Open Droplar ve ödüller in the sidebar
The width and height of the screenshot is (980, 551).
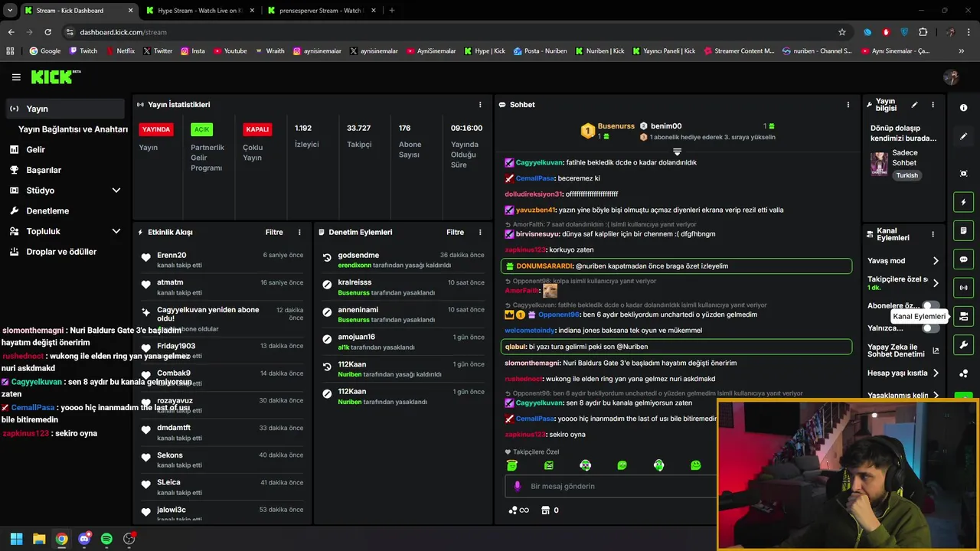61,252
